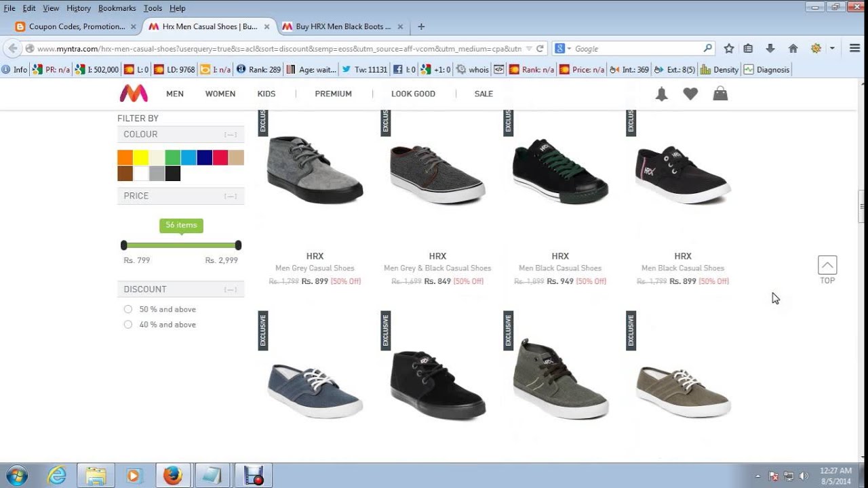The height and width of the screenshot is (488, 868).
Task: Filter by the orange colour swatch
Action: click(x=125, y=158)
